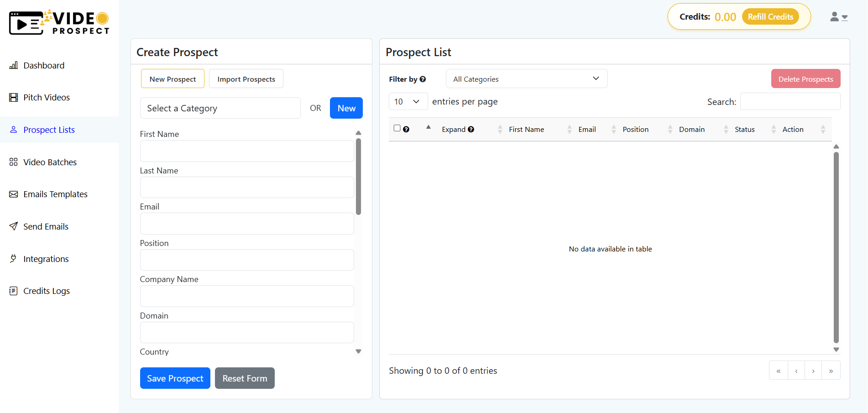868x413 pixels.
Task: Open Integrations using its sidebar icon
Action: pos(14,259)
